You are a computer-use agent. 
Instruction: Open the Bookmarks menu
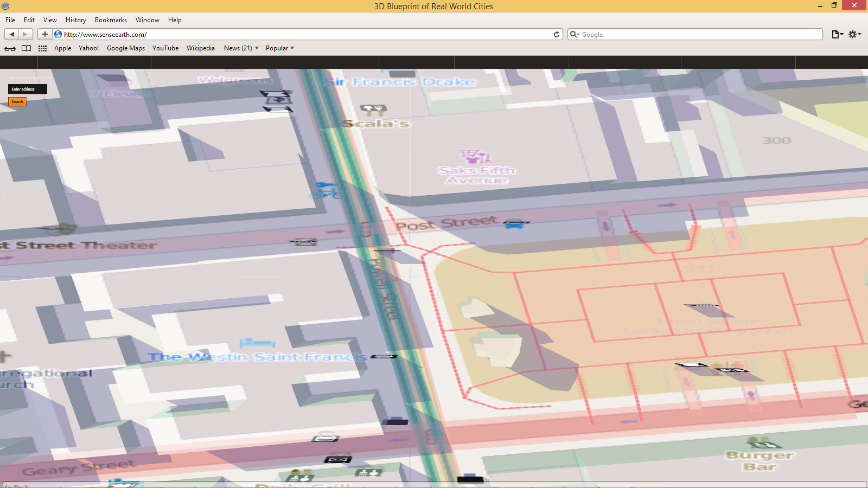[x=111, y=20]
